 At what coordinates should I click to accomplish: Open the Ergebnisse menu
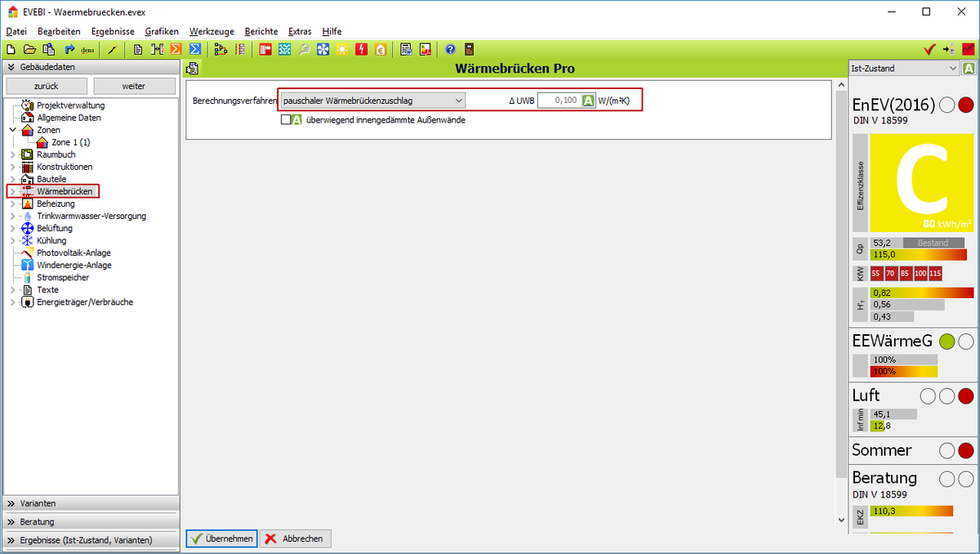tap(113, 31)
